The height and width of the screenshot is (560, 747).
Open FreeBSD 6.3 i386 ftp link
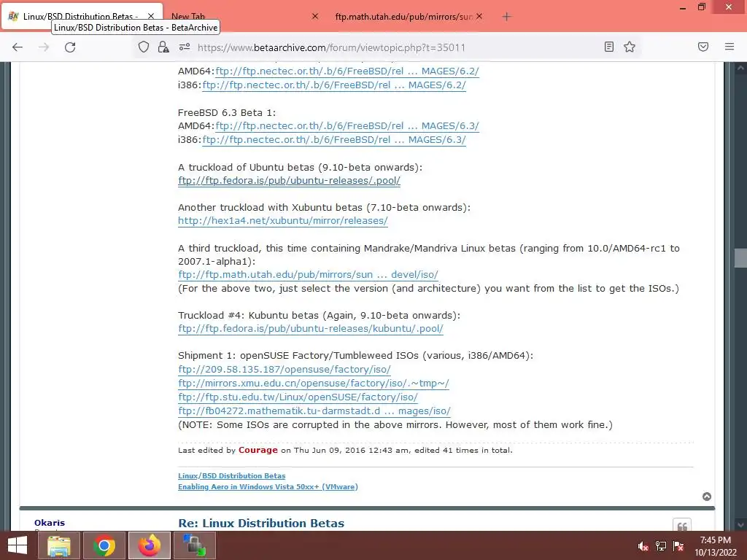pos(334,139)
